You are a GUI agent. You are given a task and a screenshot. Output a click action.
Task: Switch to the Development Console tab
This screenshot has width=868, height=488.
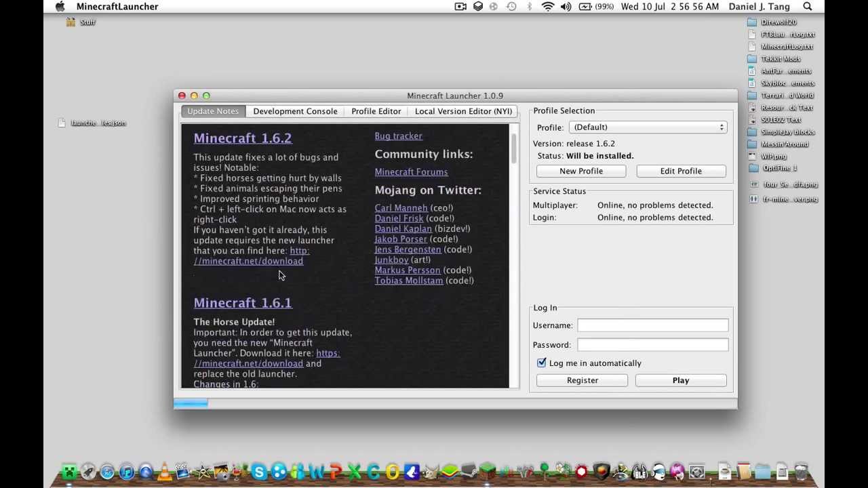pos(295,111)
